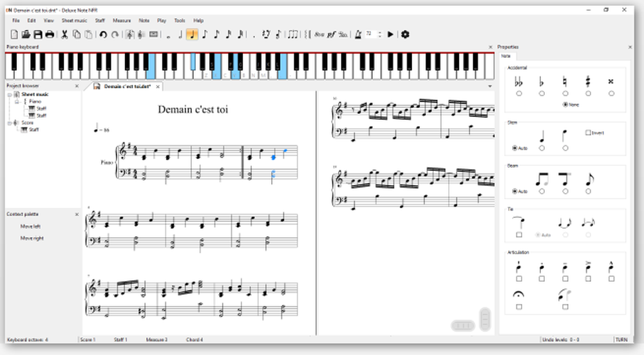Select the half note duration

(180, 35)
